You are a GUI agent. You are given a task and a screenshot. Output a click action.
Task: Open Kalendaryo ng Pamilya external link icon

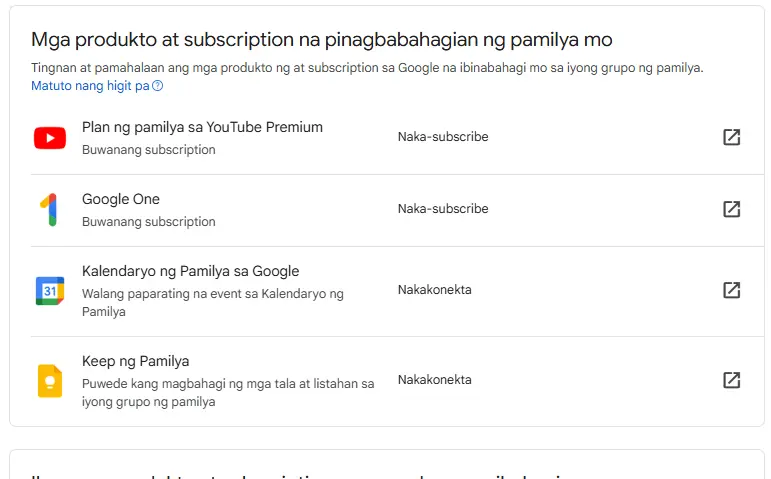[731, 290]
